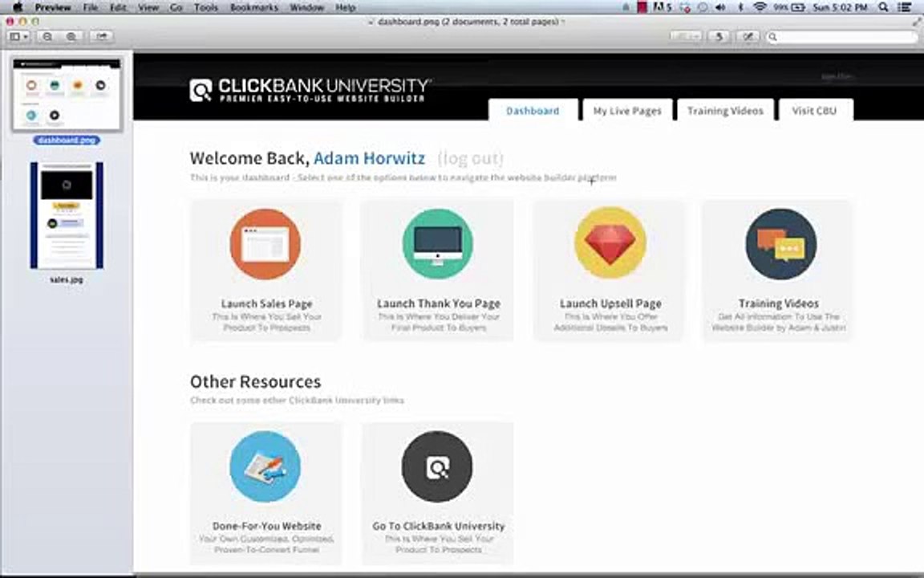Click the green Launch Thank You Page icon
The image size is (924, 578).
pyautogui.click(x=437, y=243)
